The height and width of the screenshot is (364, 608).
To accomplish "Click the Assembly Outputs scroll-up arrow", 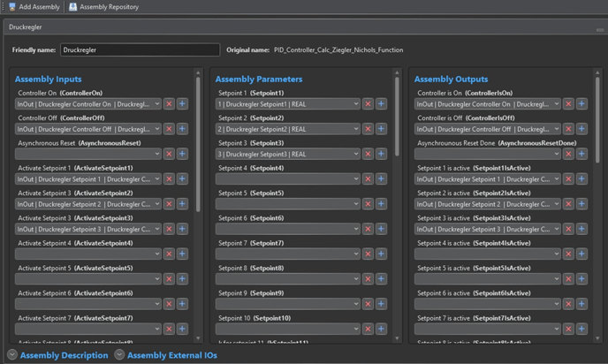I will 597,72.
